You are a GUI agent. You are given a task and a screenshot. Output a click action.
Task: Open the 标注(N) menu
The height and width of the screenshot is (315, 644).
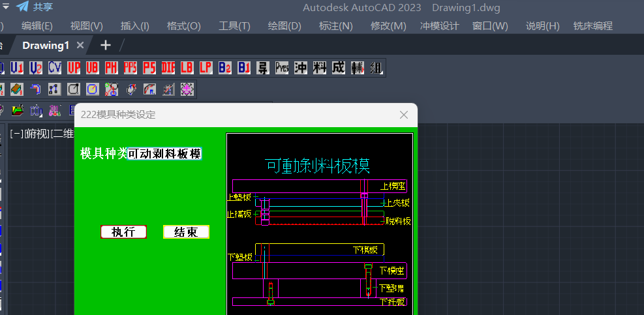(x=336, y=26)
